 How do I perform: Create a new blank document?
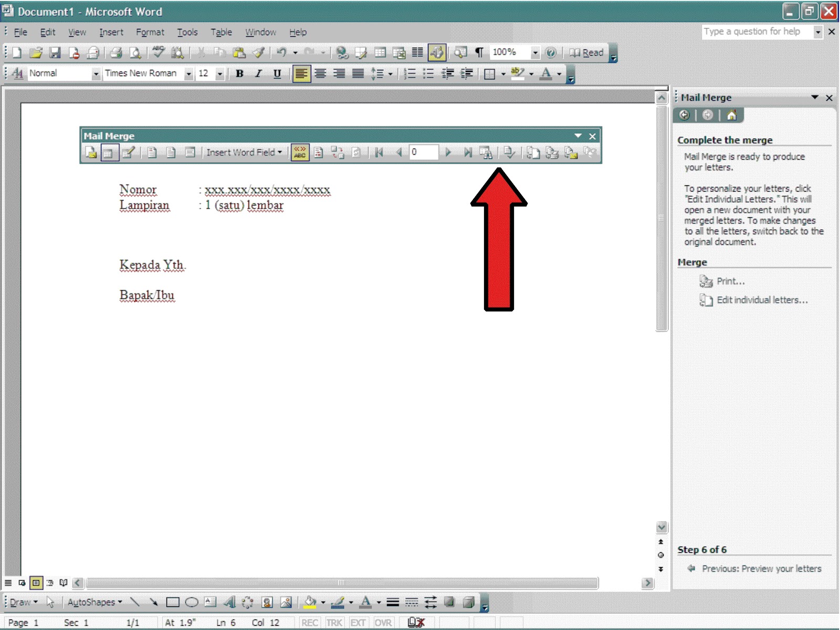(x=17, y=52)
